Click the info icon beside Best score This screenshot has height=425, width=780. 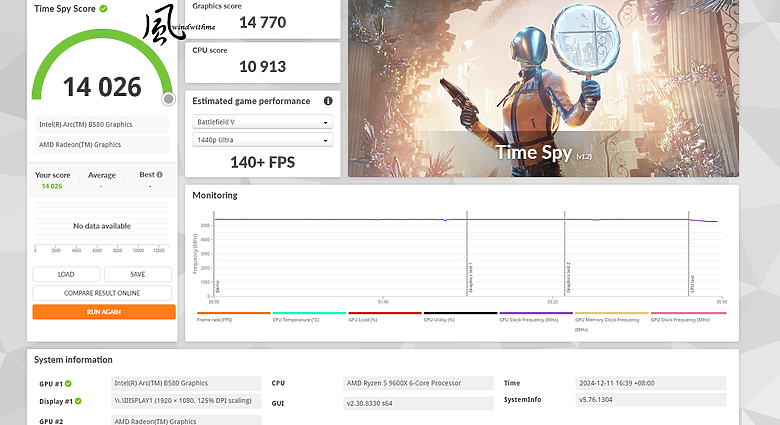160,175
